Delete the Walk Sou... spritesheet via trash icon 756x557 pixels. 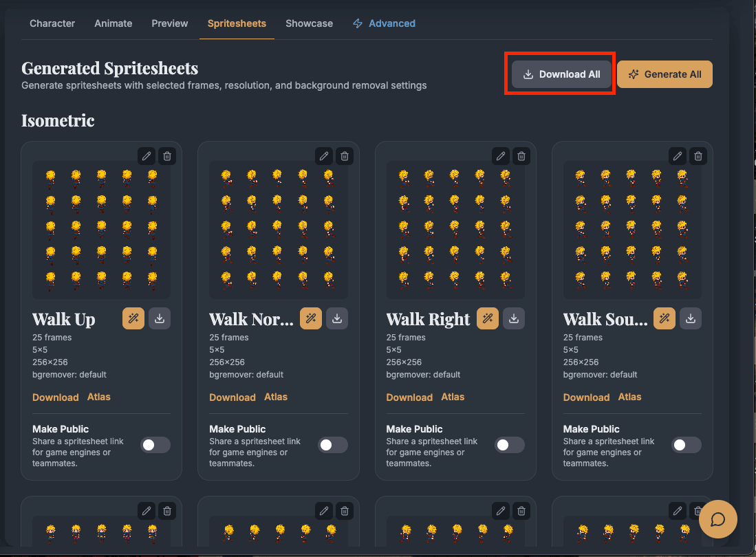699,156
